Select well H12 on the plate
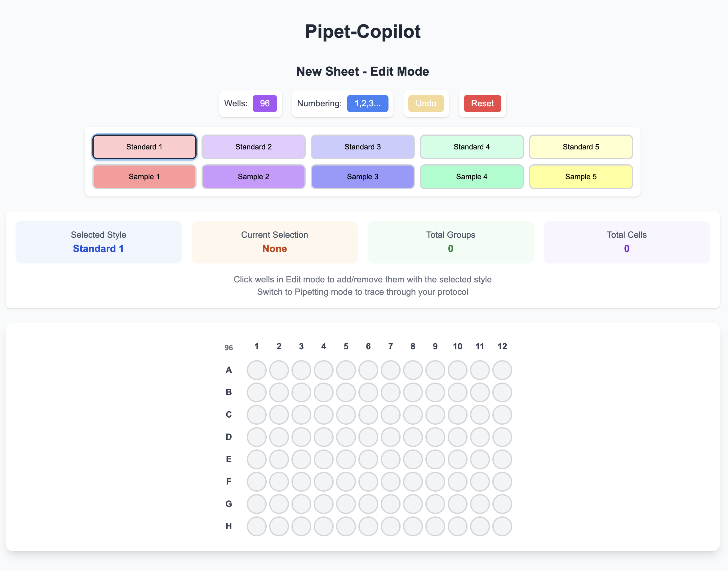Viewport: 728px width, 571px height. point(502,526)
